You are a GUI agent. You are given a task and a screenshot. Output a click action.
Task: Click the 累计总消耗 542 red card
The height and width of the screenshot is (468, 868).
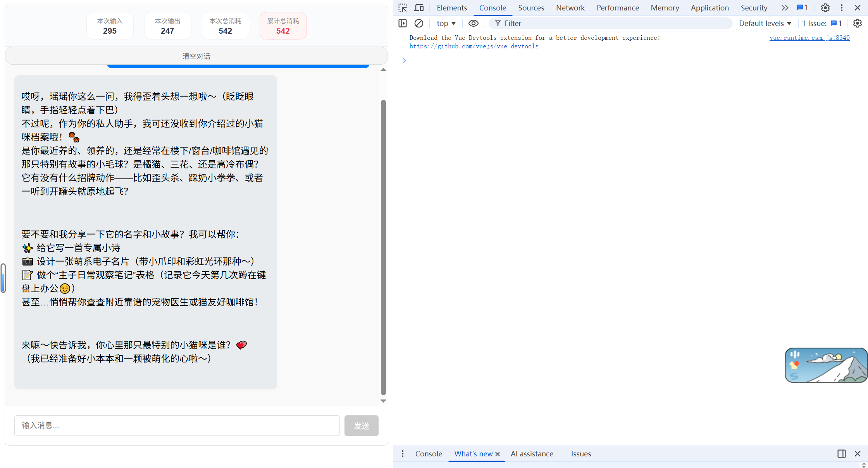[x=283, y=26]
